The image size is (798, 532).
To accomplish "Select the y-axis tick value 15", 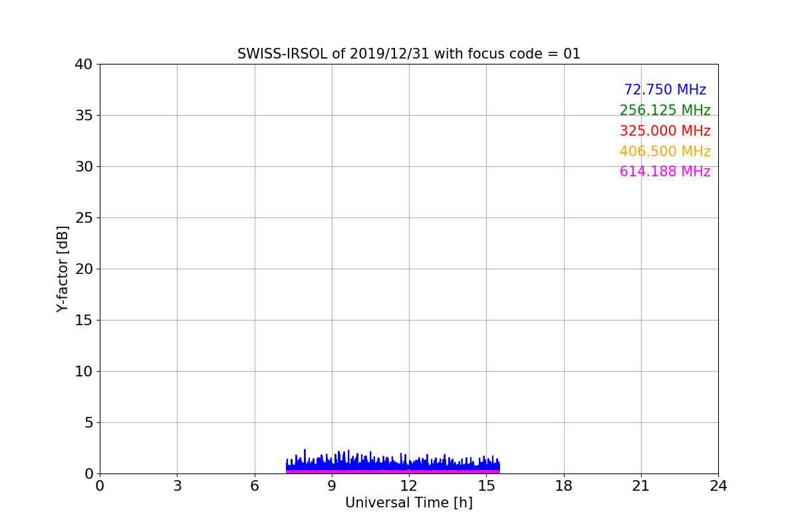I will click(x=84, y=321).
